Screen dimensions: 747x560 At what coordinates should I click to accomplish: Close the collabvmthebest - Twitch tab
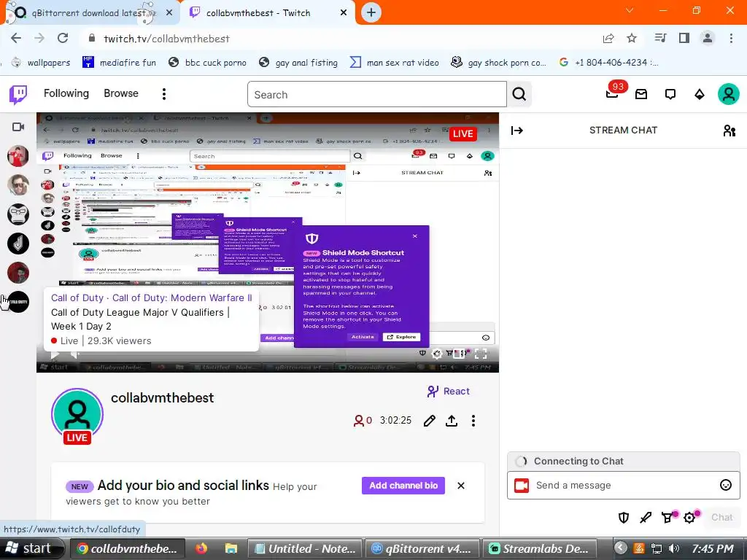(x=344, y=13)
